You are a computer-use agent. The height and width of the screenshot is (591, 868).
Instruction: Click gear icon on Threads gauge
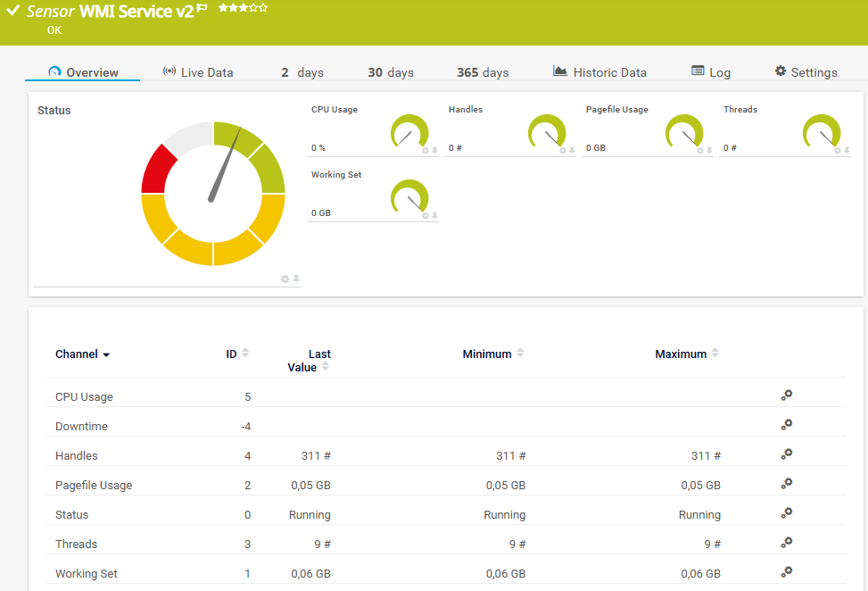tap(838, 151)
